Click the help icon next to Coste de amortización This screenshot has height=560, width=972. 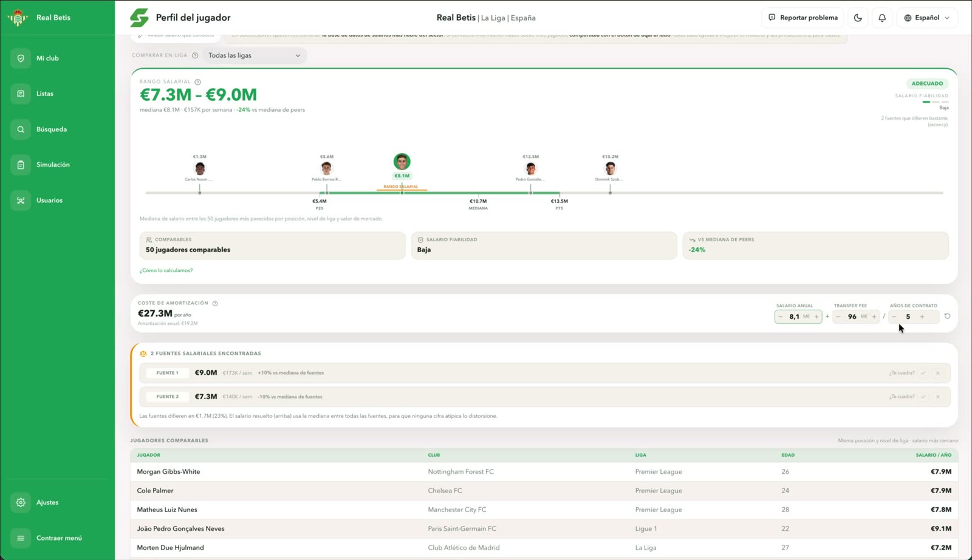(215, 303)
